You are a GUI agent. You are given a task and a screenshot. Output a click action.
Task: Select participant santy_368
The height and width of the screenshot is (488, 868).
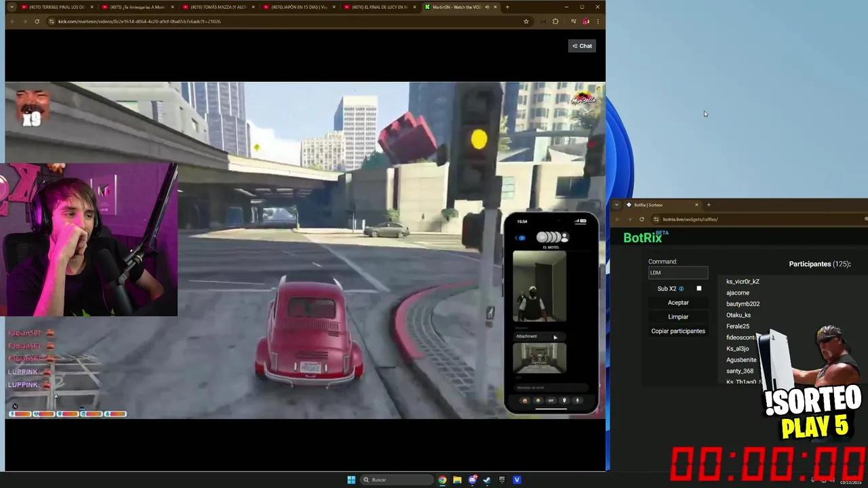pos(740,371)
